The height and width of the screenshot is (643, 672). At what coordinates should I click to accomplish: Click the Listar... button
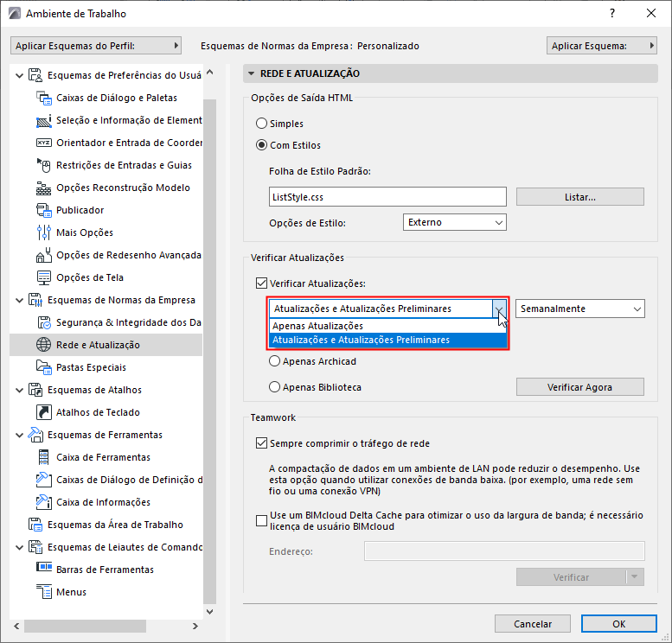pos(579,197)
